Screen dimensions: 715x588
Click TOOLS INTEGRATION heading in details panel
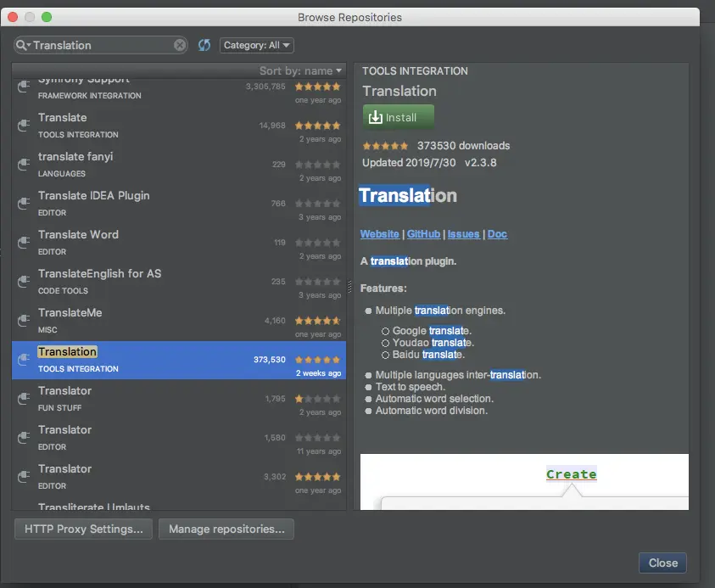[x=415, y=71]
